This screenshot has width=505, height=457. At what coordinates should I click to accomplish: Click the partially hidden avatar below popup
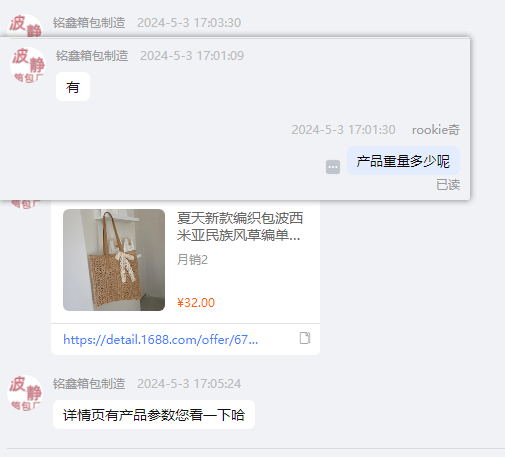coord(25,204)
